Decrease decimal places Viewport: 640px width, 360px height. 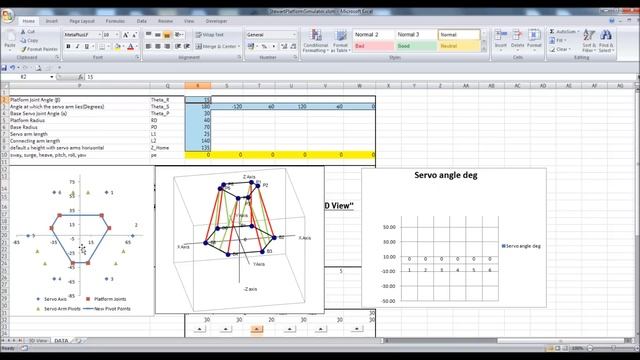click(x=293, y=47)
